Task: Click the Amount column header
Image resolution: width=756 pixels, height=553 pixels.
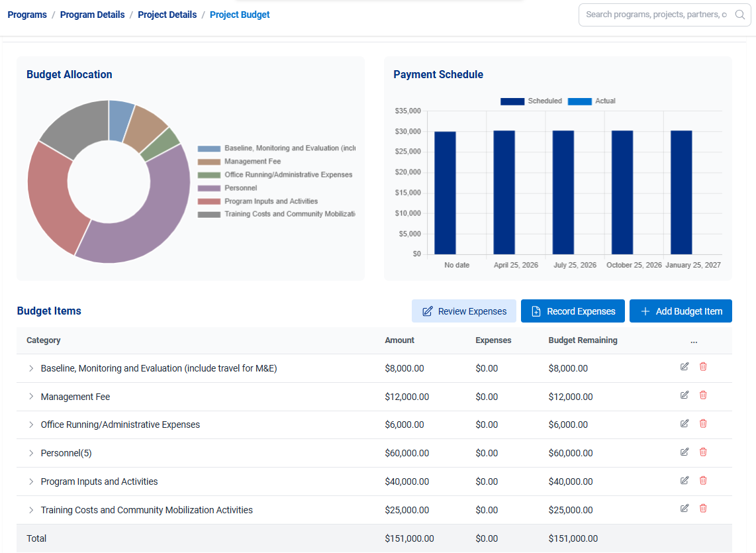Action: (x=399, y=340)
